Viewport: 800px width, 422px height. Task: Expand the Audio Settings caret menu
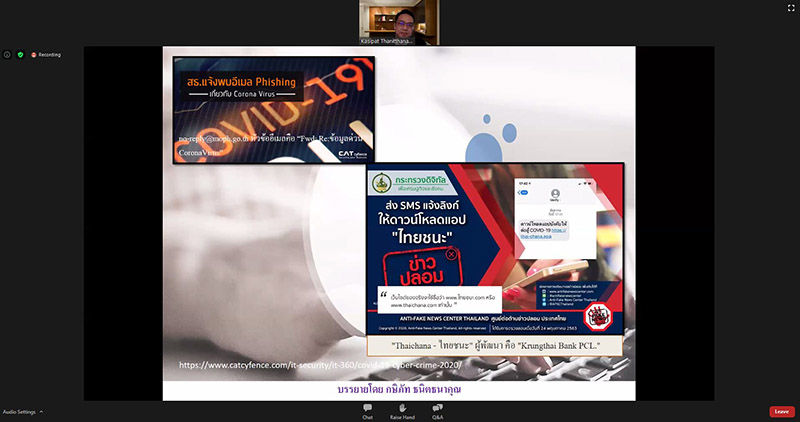pyautogui.click(x=42, y=412)
